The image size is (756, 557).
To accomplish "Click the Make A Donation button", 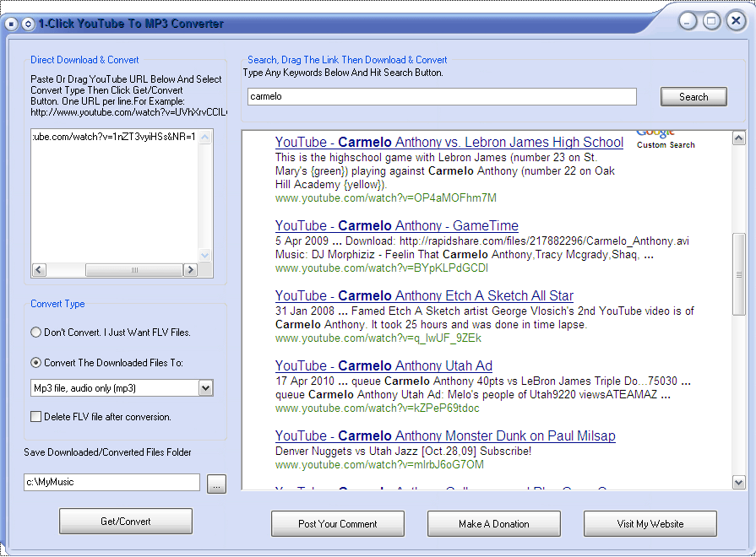I will 494,524.
